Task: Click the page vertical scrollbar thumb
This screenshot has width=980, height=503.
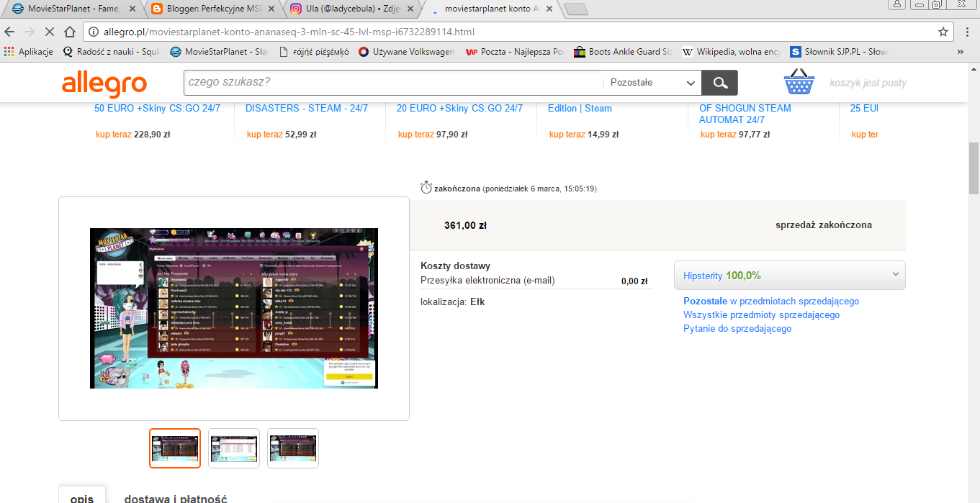Action: tap(974, 168)
